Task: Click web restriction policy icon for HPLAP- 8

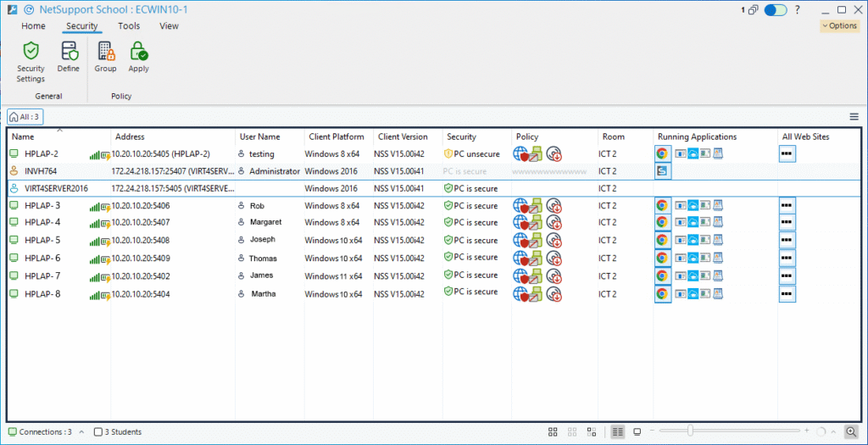Action: pos(520,293)
